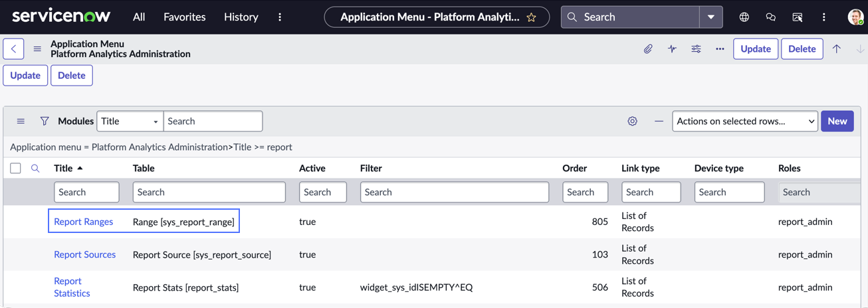868x308 pixels.
Task: Click the Title column search field
Action: tap(86, 193)
